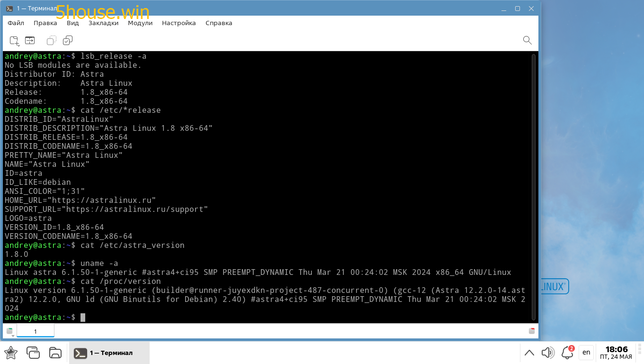Click the terminal vertical scrollbar

click(x=534, y=187)
